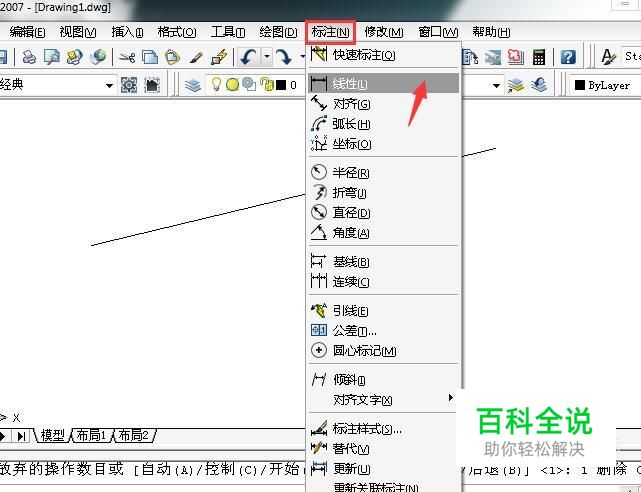Open the layer properties manager icon
Viewport: 641px width, 492px height.
[193, 85]
